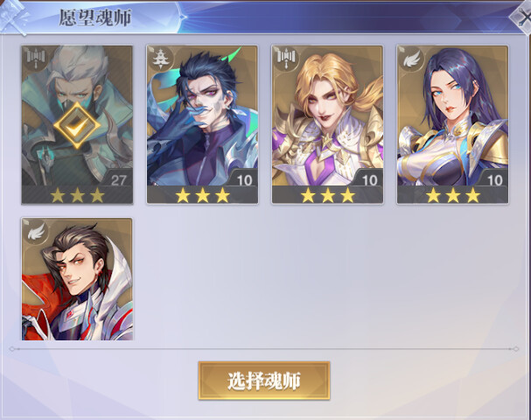Select the red-cloaked soul master card
The image size is (531, 420).
coord(77,279)
